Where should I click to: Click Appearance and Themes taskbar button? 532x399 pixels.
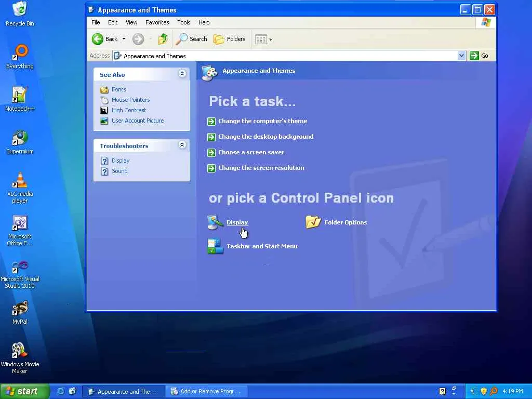(124, 392)
